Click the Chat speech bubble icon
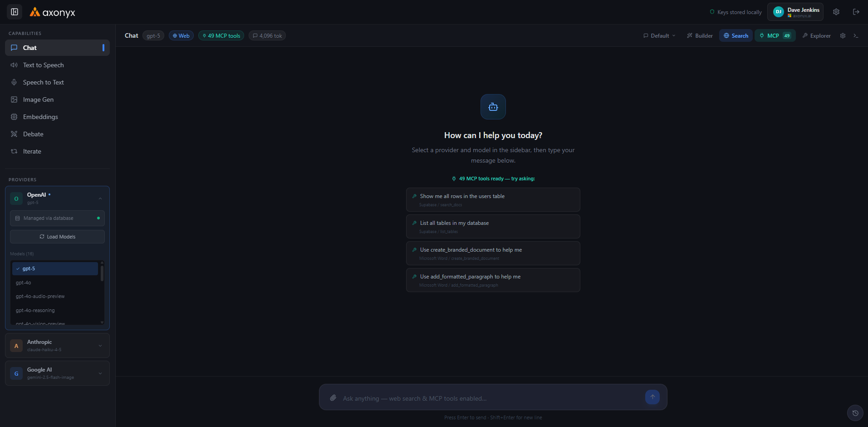Screen dimensions: 868x427 pyautogui.click(x=14, y=48)
